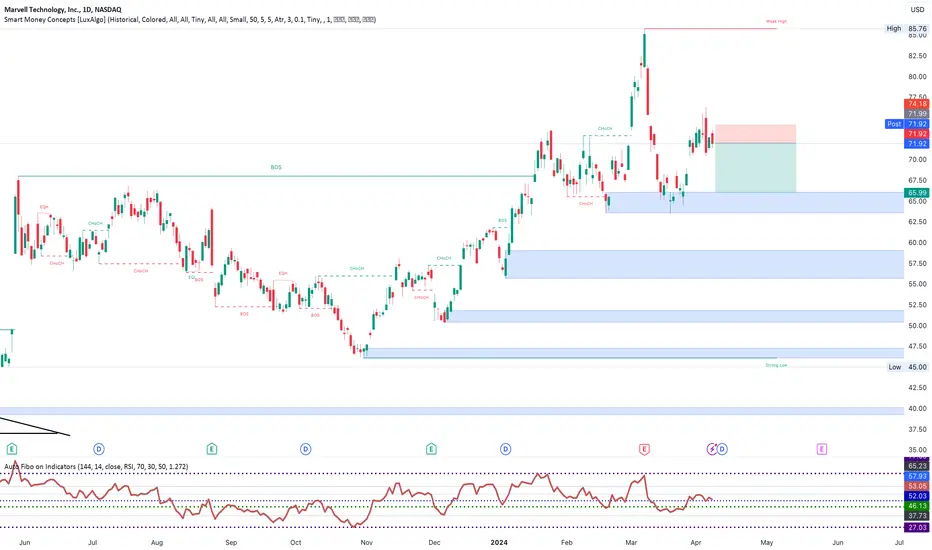Click the red 74.18 price label
The height and width of the screenshot is (550, 932).
click(x=917, y=104)
